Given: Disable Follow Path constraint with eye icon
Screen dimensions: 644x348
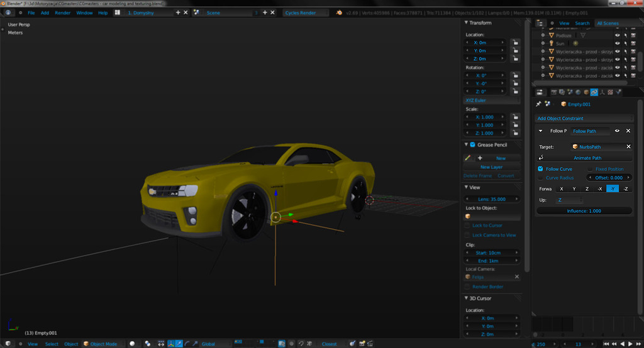Looking at the screenshot, I should pos(617,131).
